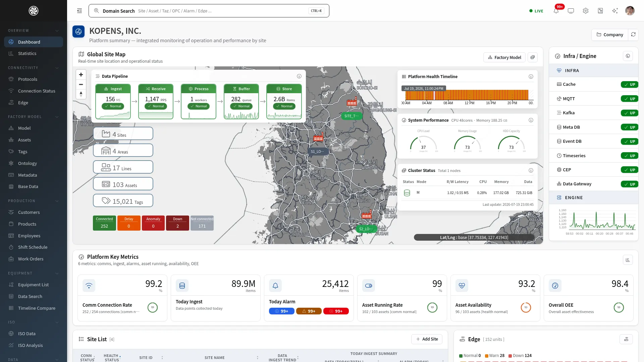
Task: Click the Data Gateway UP badge
Action: tap(629, 184)
